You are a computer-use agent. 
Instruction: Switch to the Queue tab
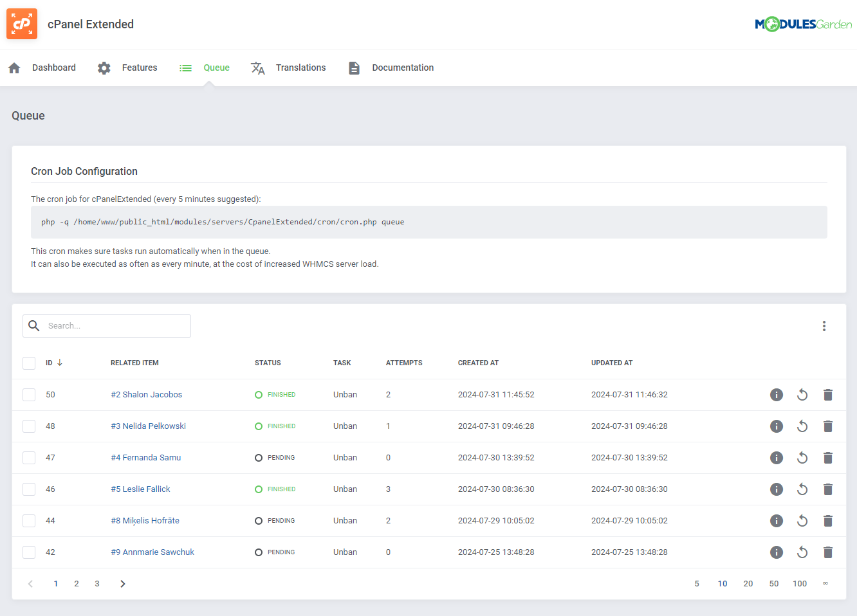point(216,68)
